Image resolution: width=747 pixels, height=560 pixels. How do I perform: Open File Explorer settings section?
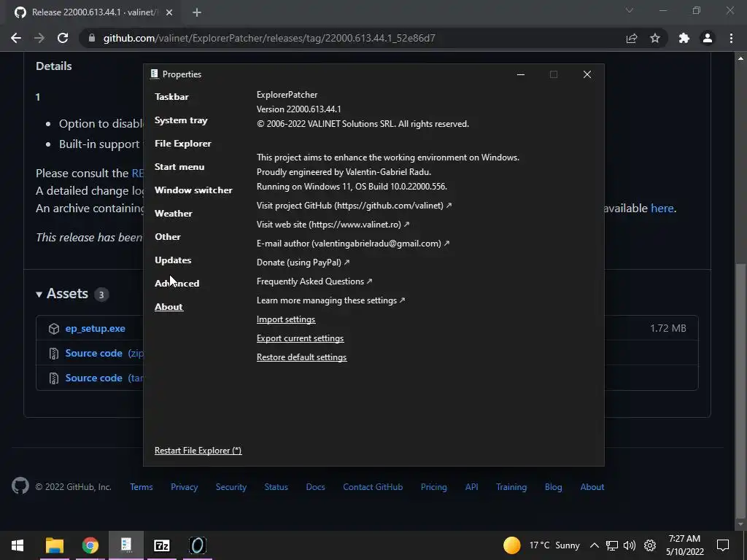click(x=183, y=144)
